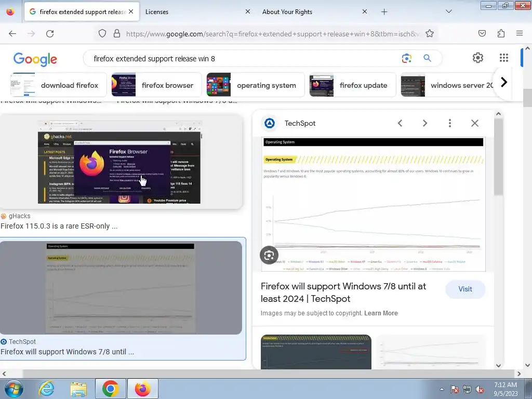Filter by 'firefox browser' chip

[x=157, y=85]
